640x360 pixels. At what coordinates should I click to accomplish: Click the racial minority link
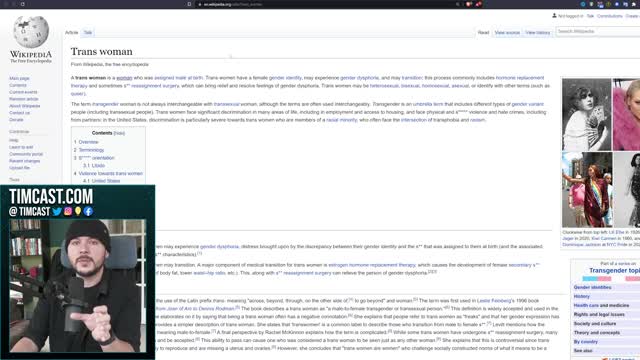pyautogui.click(x=342, y=120)
